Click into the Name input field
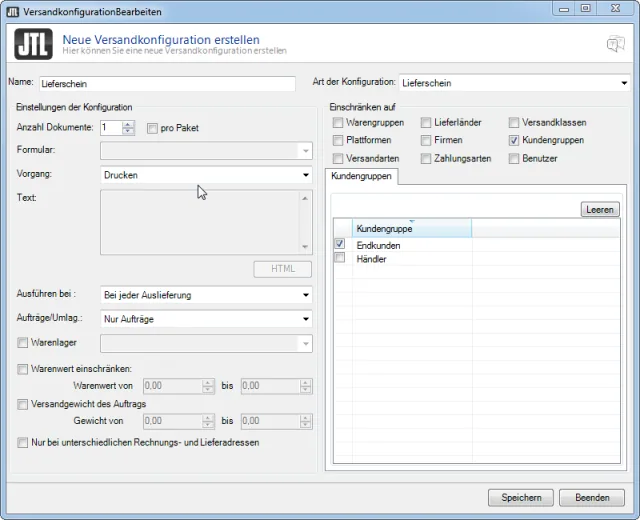The width and height of the screenshot is (640, 520). (167, 84)
